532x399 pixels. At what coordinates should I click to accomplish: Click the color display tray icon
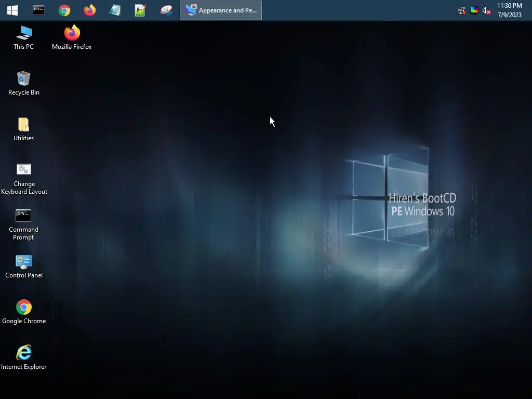point(474,10)
